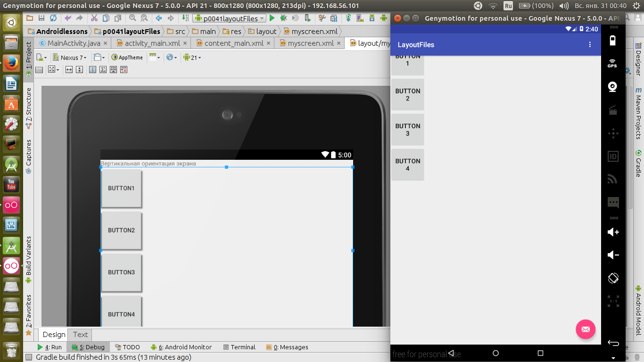Open Genymotion camera widget
The image size is (644, 362).
click(612, 87)
